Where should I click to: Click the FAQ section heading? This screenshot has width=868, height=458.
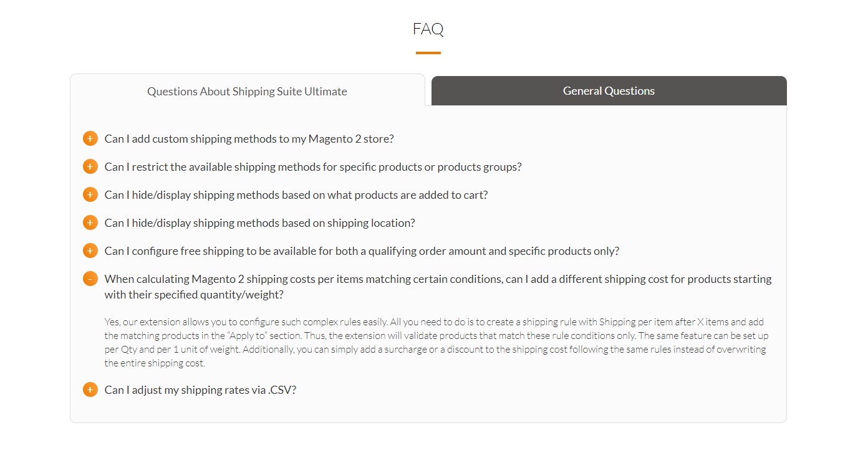coord(428,29)
